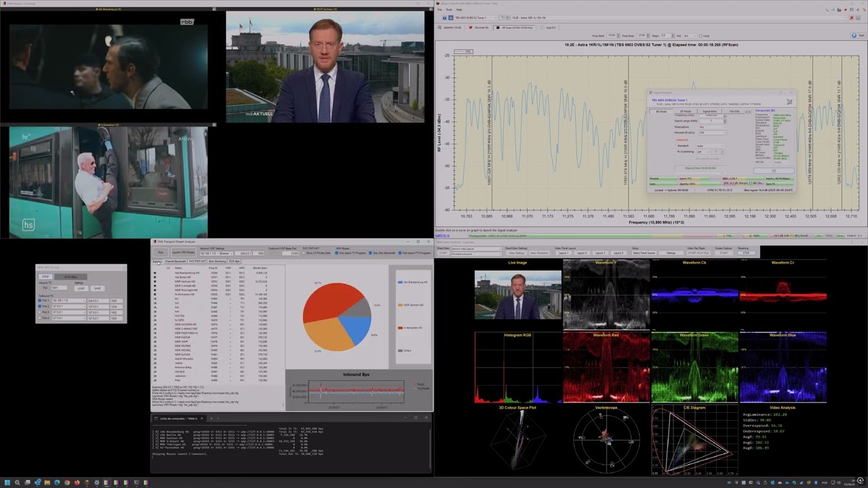Click the TV icon of the hr-fernsehen HD row
Image resolution: width=868 pixels, height=488 pixels.
click(155, 294)
